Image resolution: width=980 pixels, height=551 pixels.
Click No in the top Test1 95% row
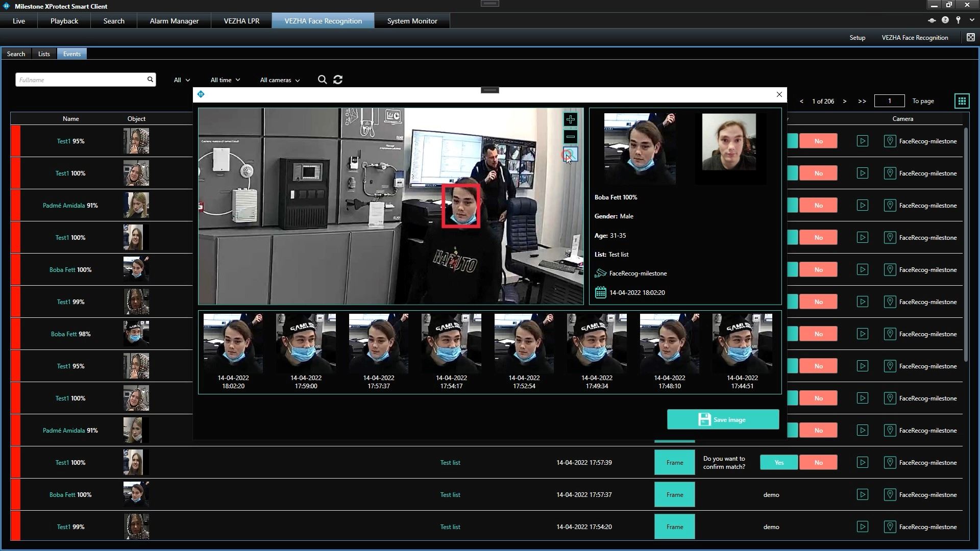[818, 141]
